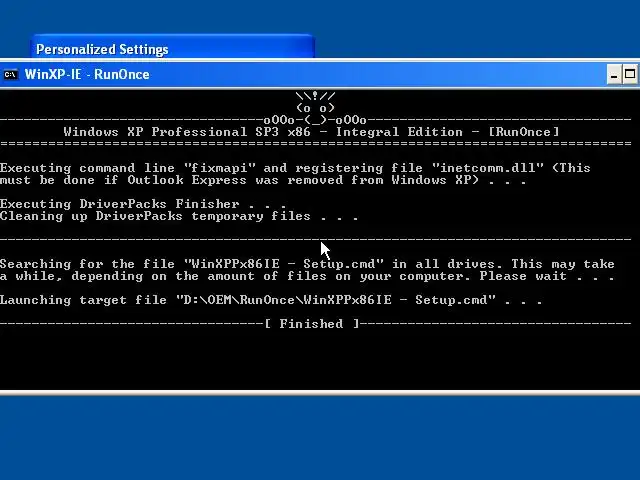Click "Executing DriverPacks Finisher" line

pos(143,204)
